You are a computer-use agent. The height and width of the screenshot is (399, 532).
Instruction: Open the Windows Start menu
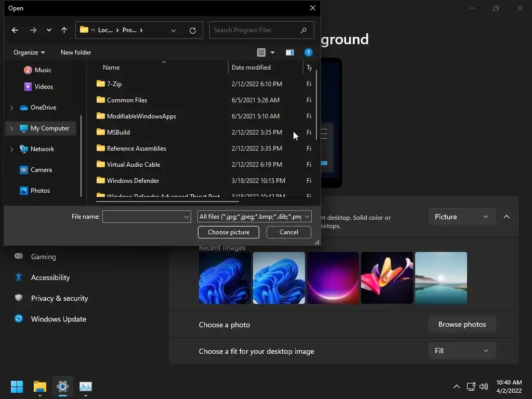tap(17, 387)
